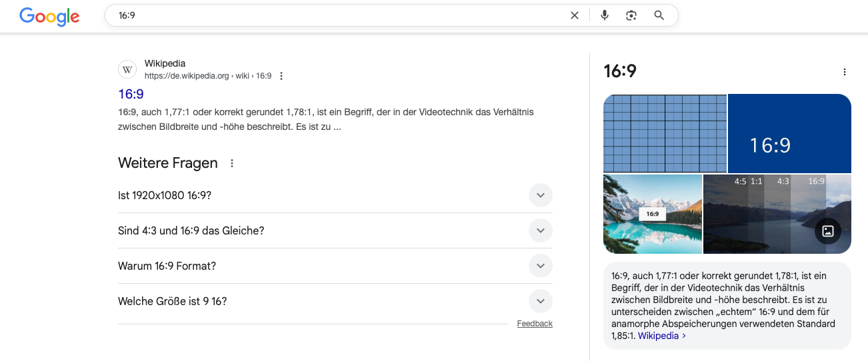This screenshot has height=361, width=868.
Task: Open the dark blue 16:9 thumbnail
Action: pos(789,133)
